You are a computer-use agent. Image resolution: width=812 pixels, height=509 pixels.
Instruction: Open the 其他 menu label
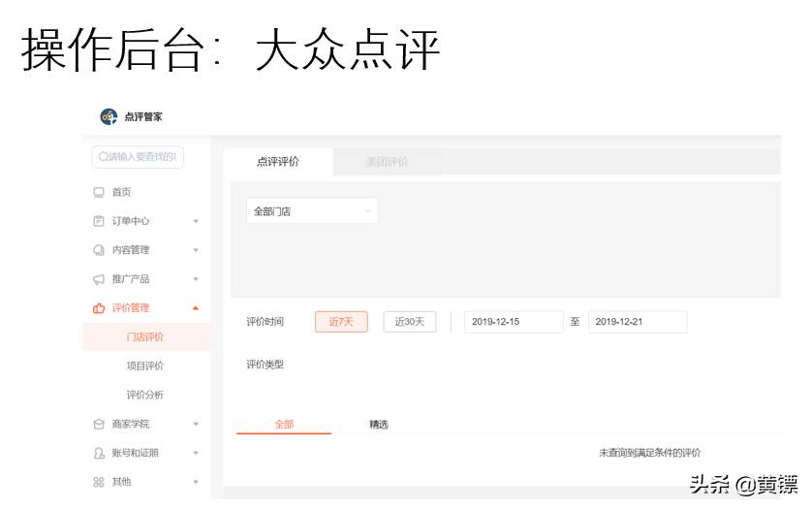tap(122, 482)
